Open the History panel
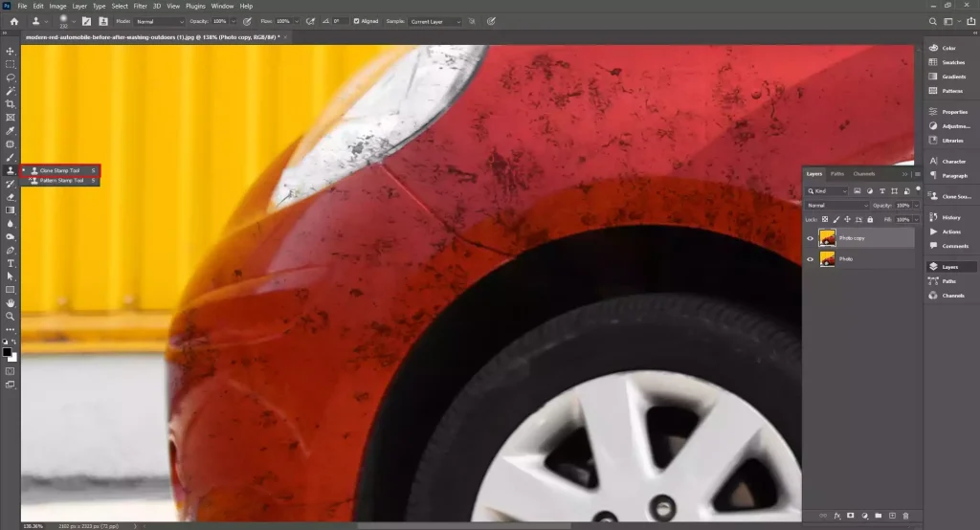 [x=950, y=217]
